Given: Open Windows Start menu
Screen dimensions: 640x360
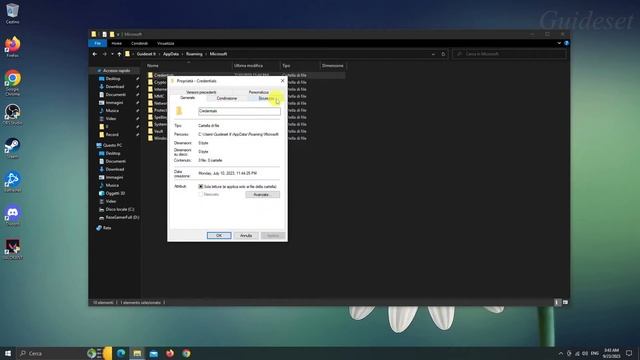Looking at the screenshot, I should click(8, 353).
